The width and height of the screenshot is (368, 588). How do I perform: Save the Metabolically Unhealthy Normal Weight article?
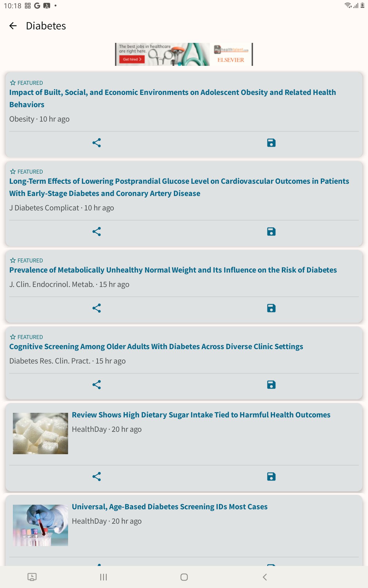click(271, 308)
